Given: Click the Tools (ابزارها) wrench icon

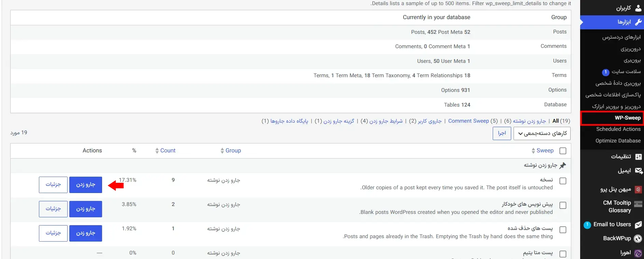Looking at the screenshot, I should tap(638, 22).
